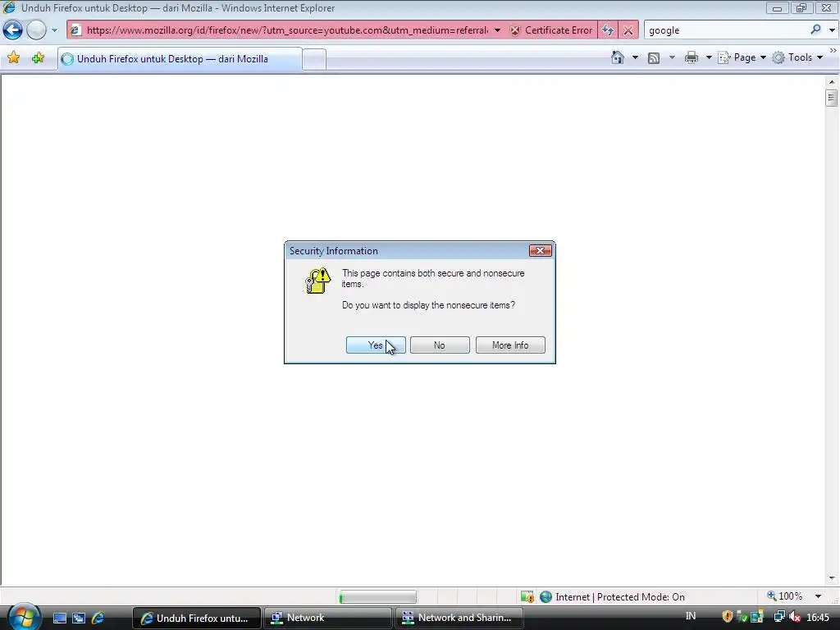Open the search provider dropdown
Viewport: 840px width, 630px height.
[x=832, y=30]
